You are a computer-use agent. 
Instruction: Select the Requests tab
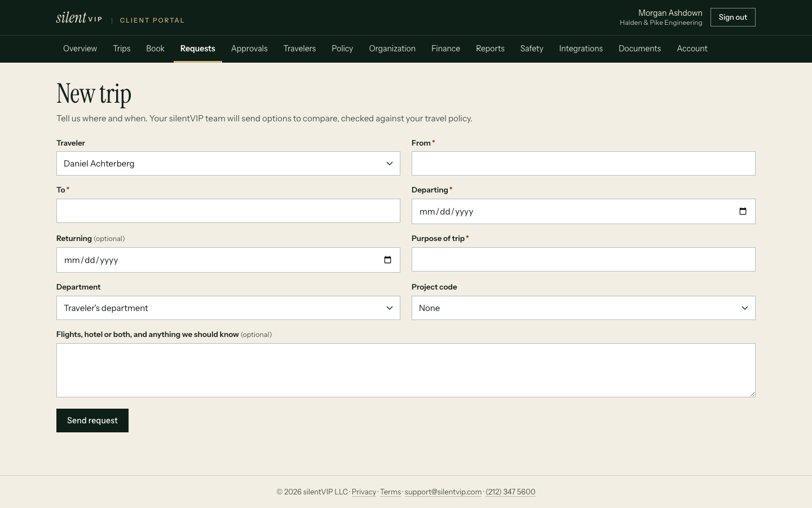(198, 49)
